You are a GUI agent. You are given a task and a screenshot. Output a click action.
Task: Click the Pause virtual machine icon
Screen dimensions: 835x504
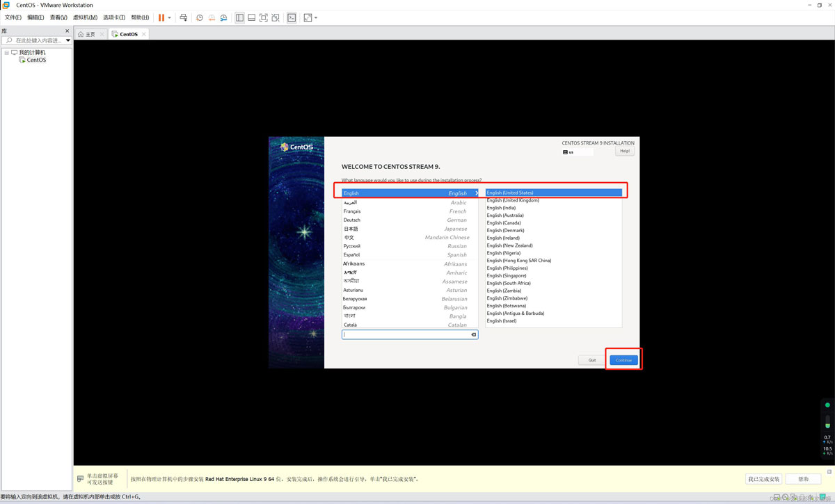coord(161,17)
